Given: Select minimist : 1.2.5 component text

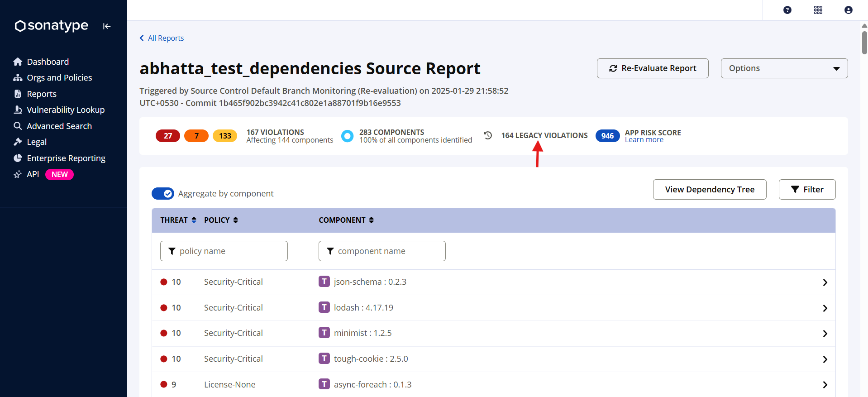Looking at the screenshot, I should (363, 333).
